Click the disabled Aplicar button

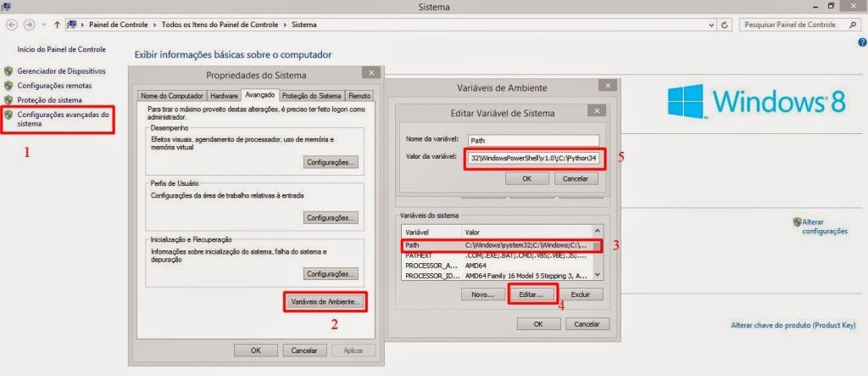pos(353,351)
